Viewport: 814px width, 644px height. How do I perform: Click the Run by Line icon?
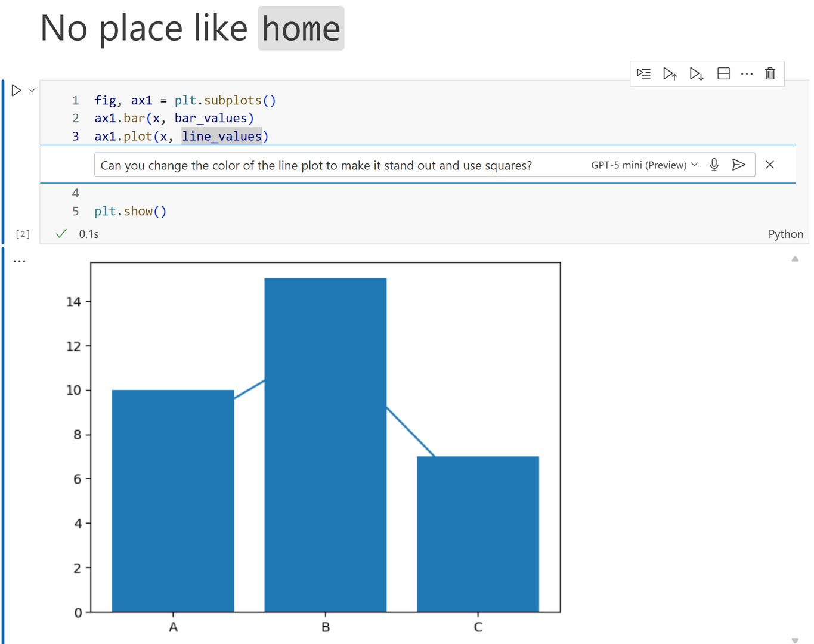pos(643,73)
